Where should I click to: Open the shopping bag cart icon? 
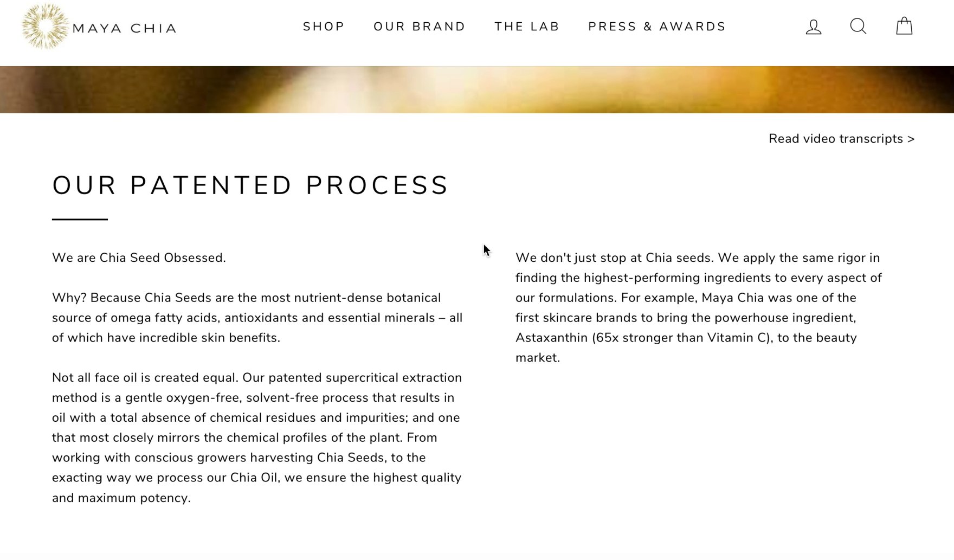click(x=904, y=26)
